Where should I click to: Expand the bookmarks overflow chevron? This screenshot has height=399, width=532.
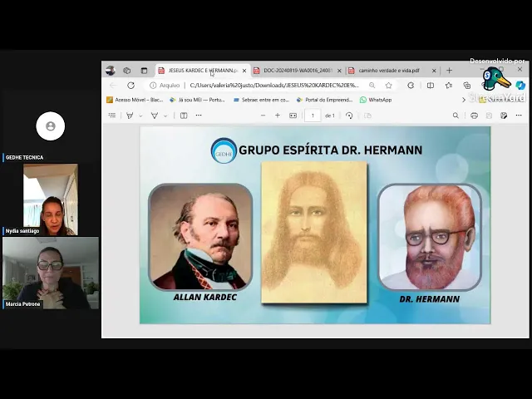464,100
